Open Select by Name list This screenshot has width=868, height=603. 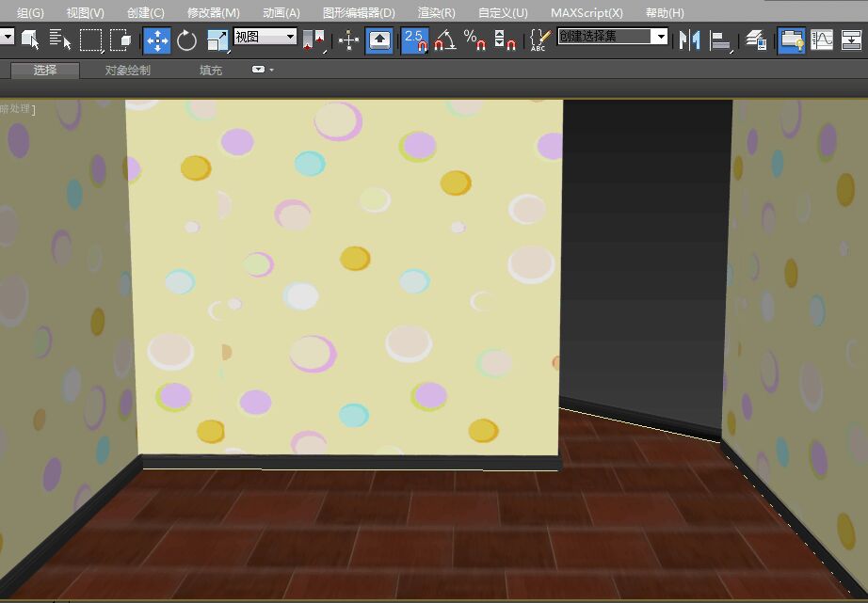coord(60,40)
